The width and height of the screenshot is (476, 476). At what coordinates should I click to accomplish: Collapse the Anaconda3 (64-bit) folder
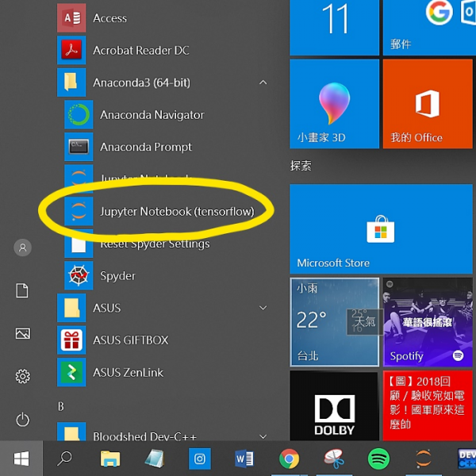(x=263, y=83)
